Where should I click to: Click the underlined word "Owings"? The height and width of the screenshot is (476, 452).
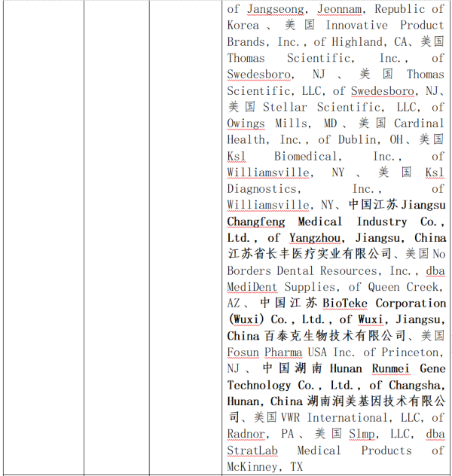coord(246,124)
